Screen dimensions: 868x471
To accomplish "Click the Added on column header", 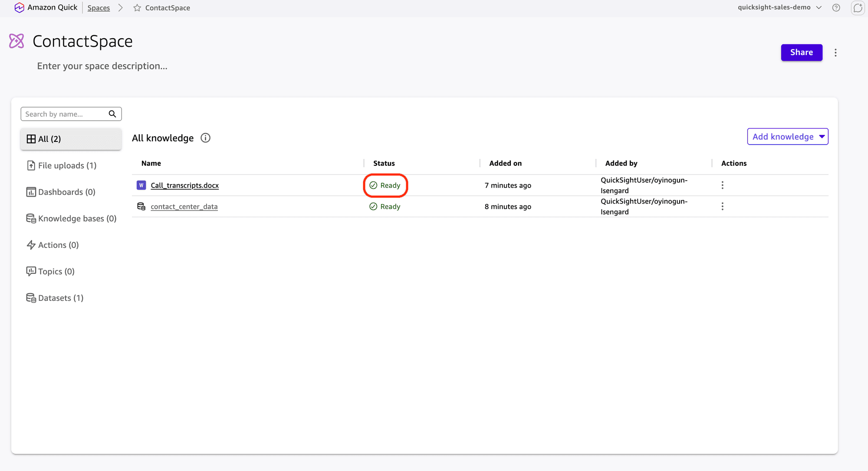I will [x=506, y=163].
